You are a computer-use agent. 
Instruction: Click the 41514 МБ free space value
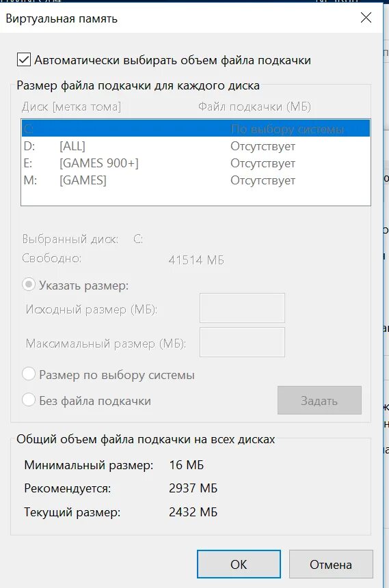point(196,260)
